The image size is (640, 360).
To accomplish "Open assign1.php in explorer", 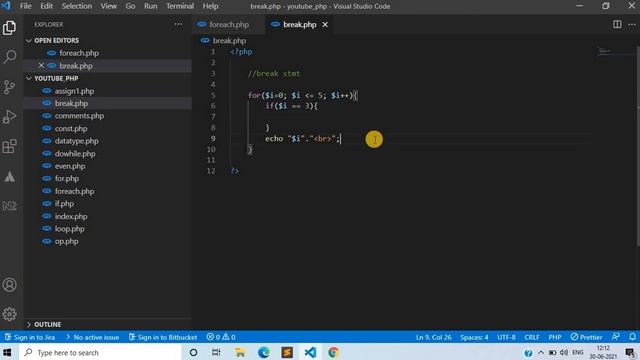I will pyautogui.click(x=108, y=91).
